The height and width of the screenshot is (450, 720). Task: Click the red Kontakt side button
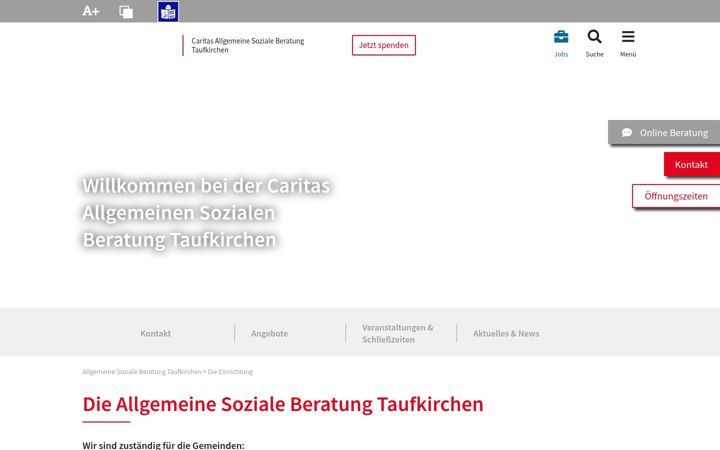692,164
